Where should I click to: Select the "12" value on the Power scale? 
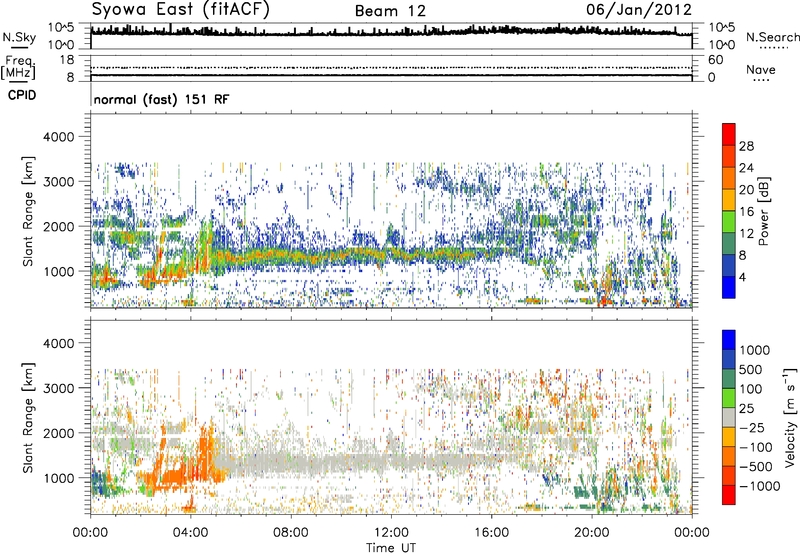pyautogui.click(x=746, y=234)
